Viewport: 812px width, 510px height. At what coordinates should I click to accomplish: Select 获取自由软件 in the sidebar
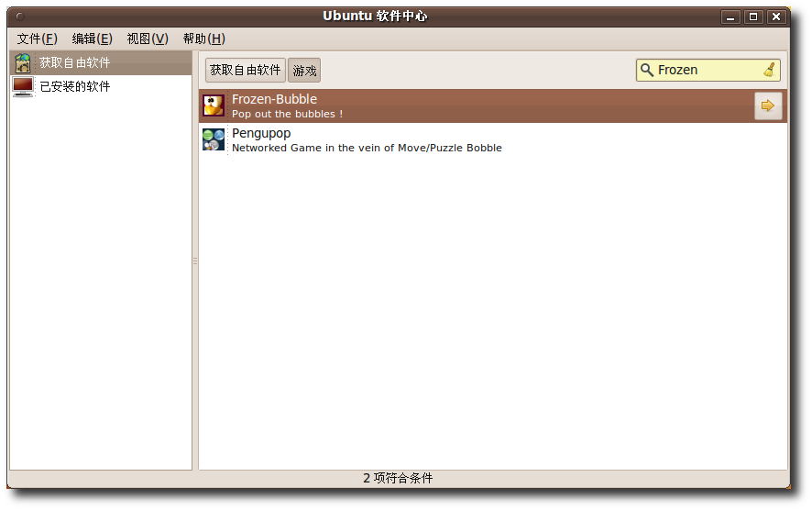(101, 62)
